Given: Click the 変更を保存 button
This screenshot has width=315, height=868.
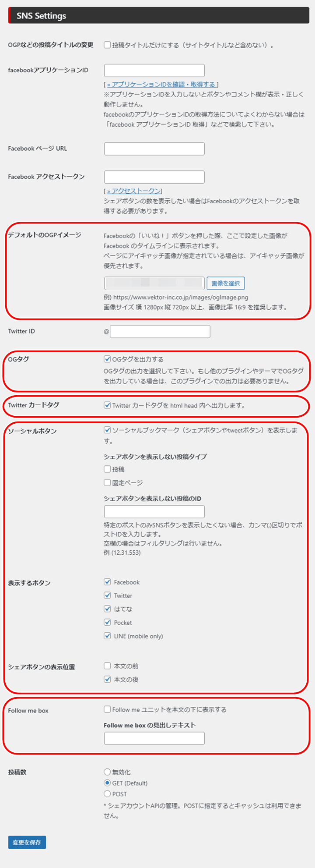Looking at the screenshot, I should [27, 843].
